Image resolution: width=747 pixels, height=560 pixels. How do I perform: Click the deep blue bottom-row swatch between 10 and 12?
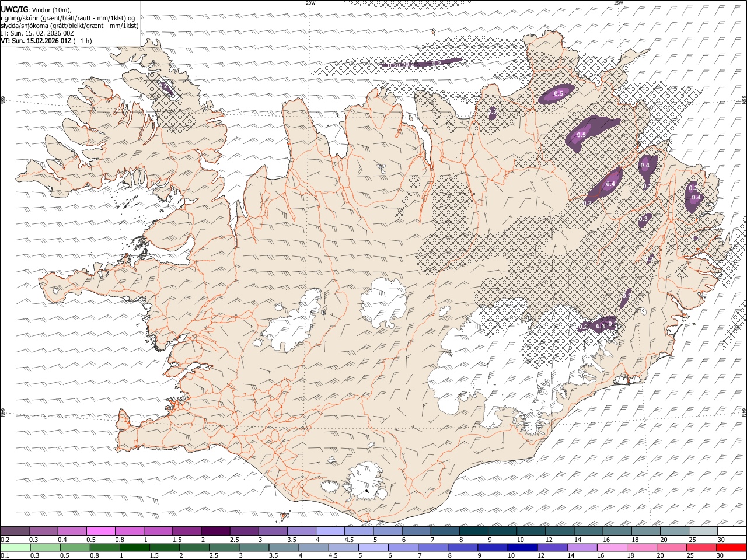pyautogui.click(x=522, y=547)
